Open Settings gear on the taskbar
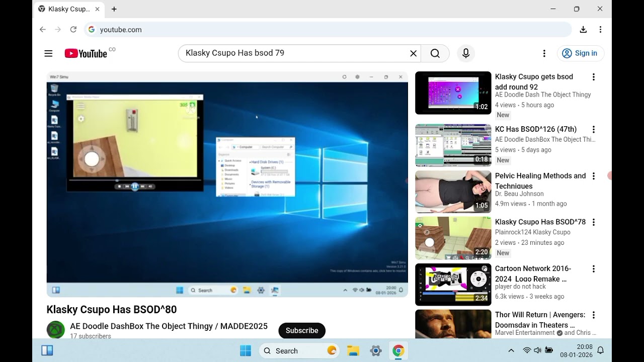The width and height of the screenshot is (644, 362). [x=376, y=350]
